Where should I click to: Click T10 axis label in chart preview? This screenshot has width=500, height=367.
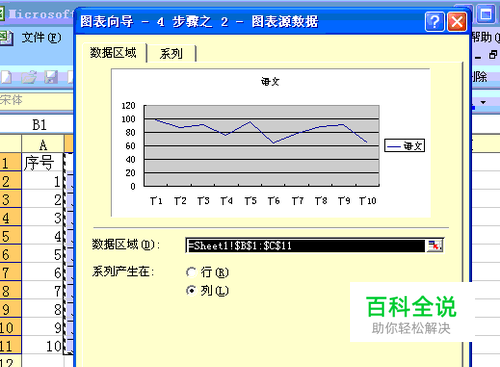(x=368, y=201)
